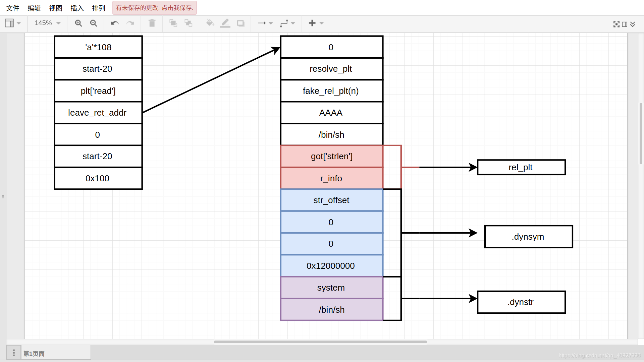
Task: Open the 编辑 menu
Action: [34, 8]
